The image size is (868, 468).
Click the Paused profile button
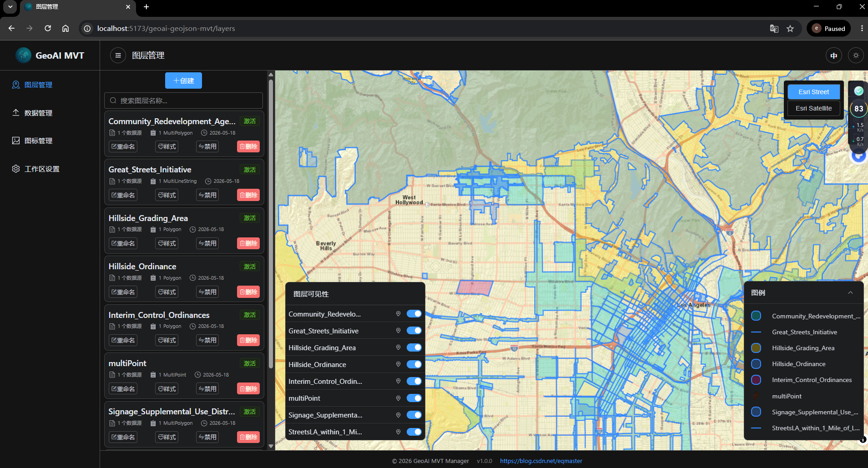[x=828, y=28]
